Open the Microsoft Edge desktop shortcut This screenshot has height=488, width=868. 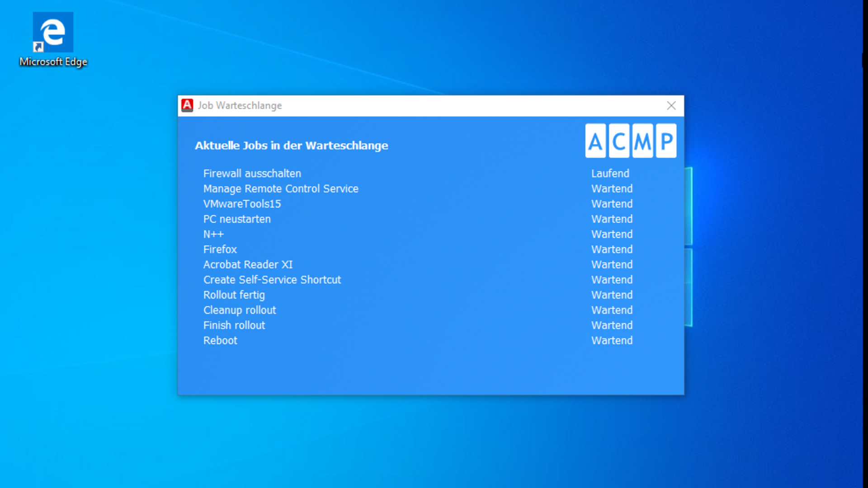pyautogui.click(x=53, y=40)
